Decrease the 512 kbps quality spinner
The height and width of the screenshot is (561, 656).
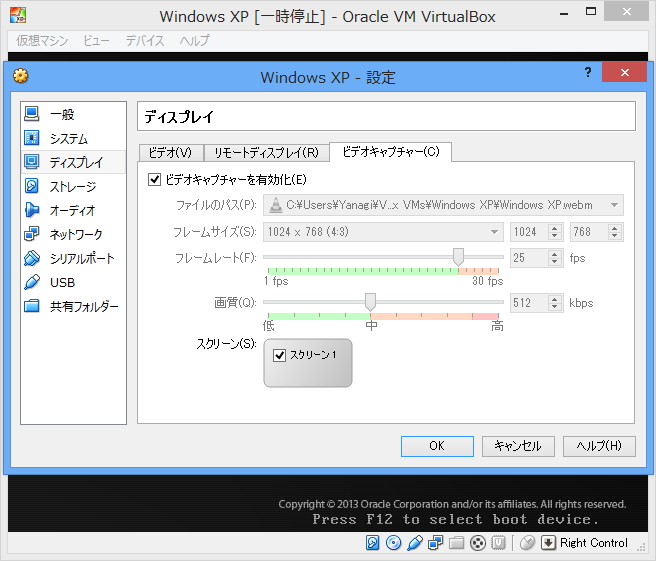point(555,307)
